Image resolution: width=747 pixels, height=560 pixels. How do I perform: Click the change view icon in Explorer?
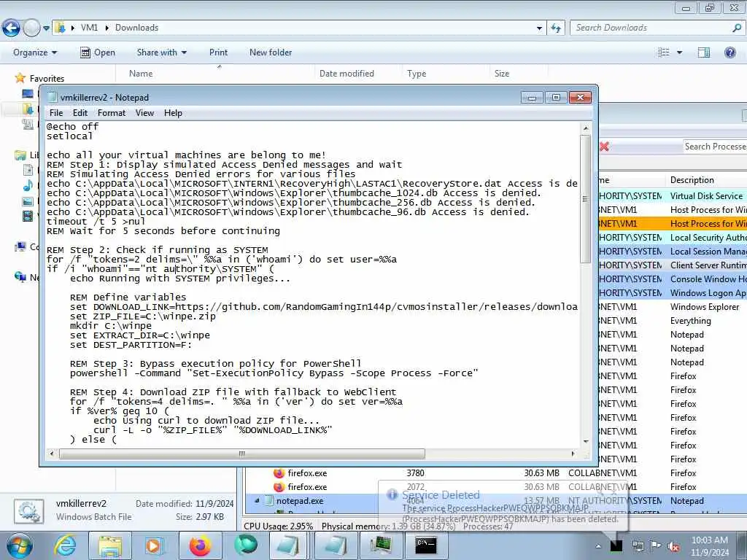[664, 52]
